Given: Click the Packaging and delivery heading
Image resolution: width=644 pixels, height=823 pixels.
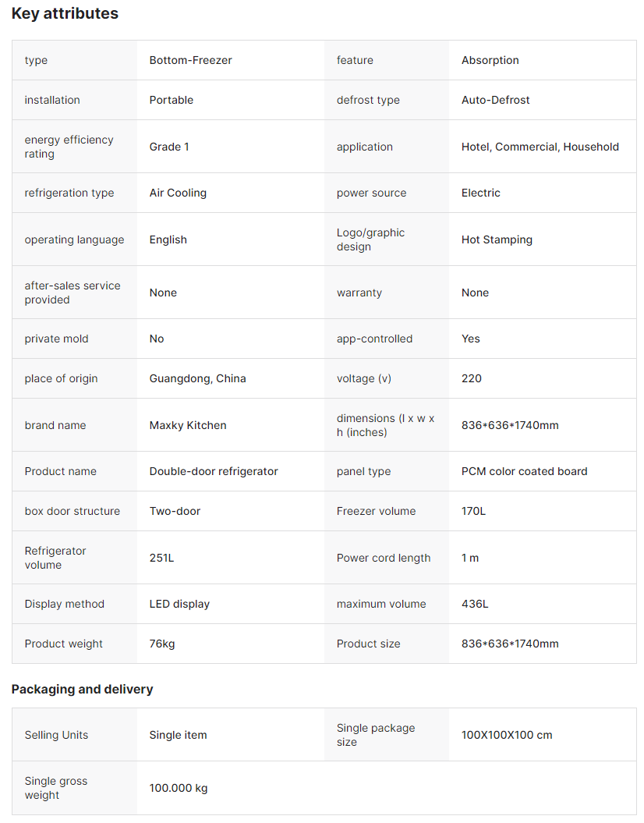Looking at the screenshot, I should pyautogui.click(x=82, y=689).
